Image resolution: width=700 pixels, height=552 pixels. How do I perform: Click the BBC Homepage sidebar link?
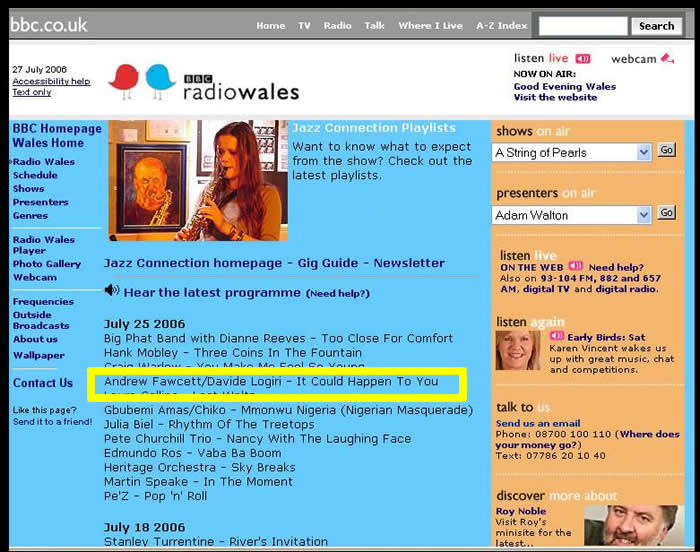(57, 129)
